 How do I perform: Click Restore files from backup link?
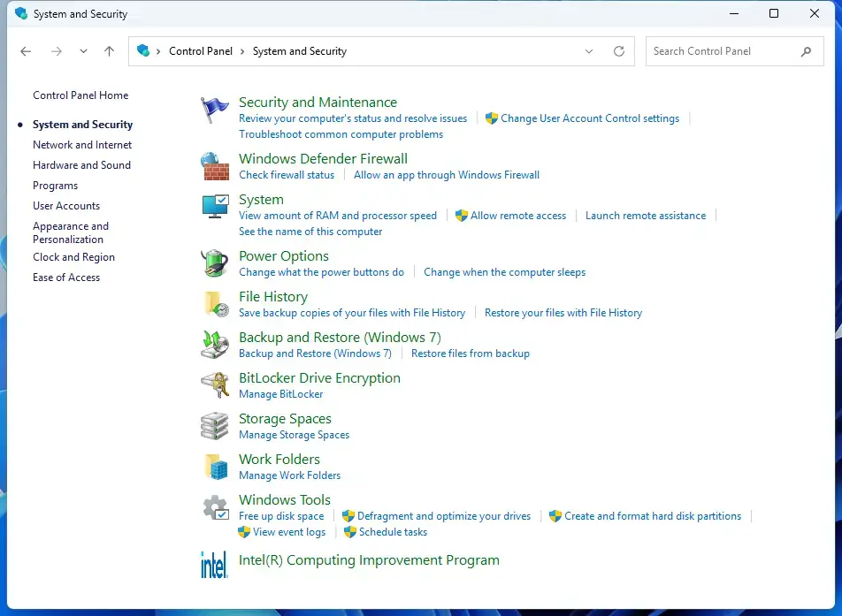click(471, 354)
